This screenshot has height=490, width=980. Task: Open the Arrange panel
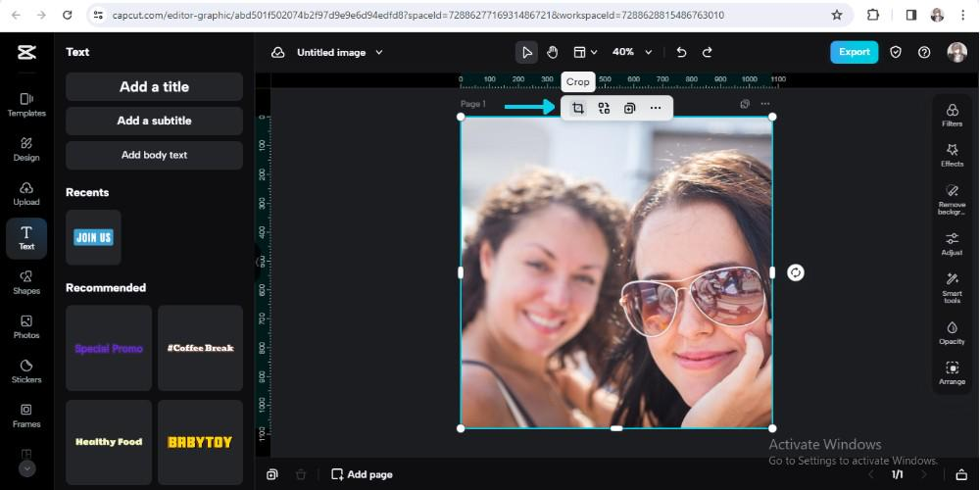[952, 373]
